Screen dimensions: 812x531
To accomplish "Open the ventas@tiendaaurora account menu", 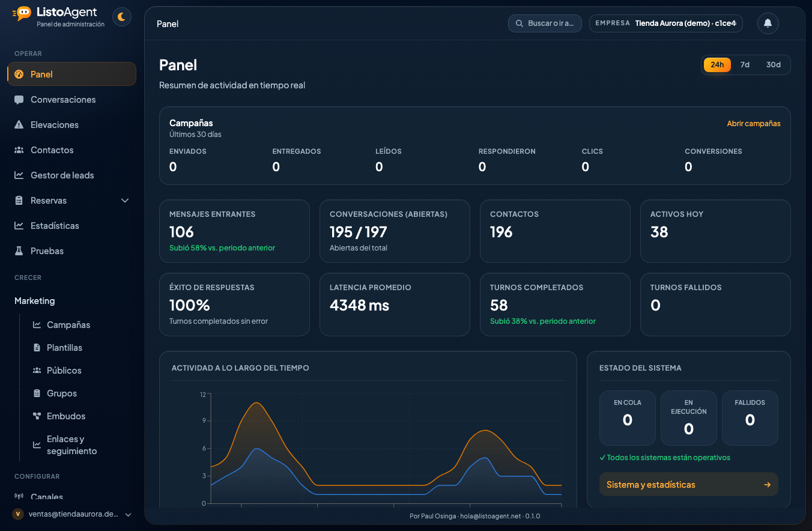I will pos(72,514).
